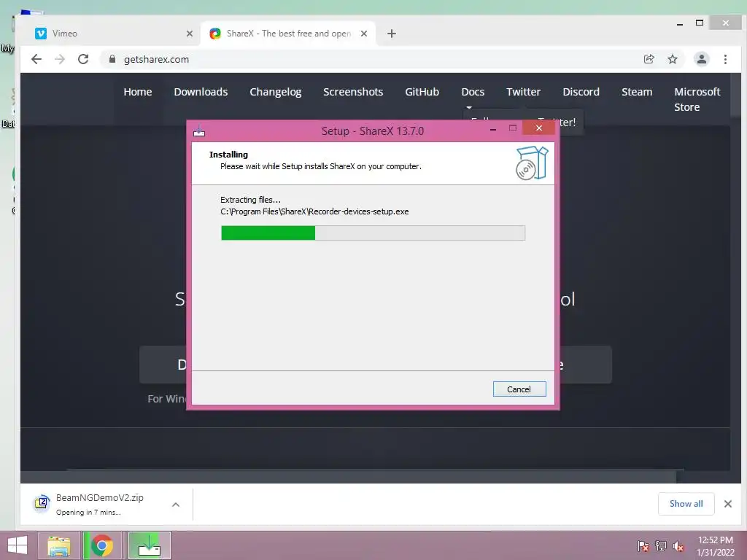This screenshot has width=747, height=560.
Task: Maximize the Chrome window
Action: [x=700, y=23]
